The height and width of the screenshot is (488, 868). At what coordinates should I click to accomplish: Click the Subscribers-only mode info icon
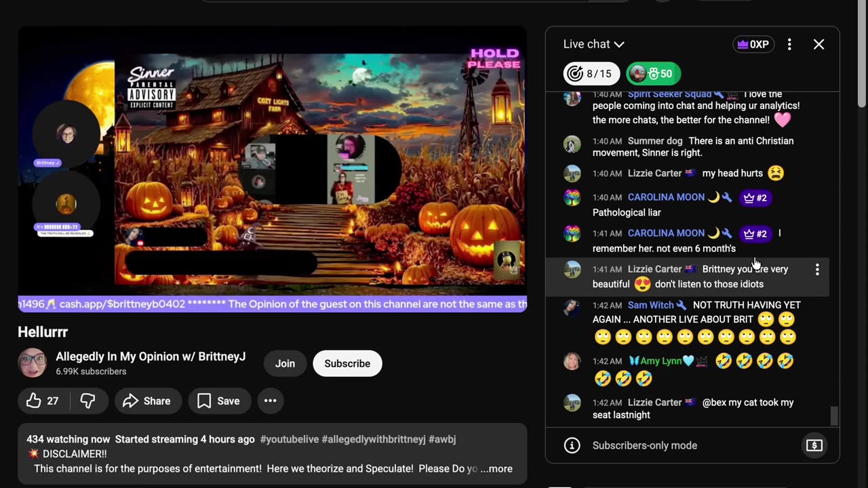pos(572,445)
